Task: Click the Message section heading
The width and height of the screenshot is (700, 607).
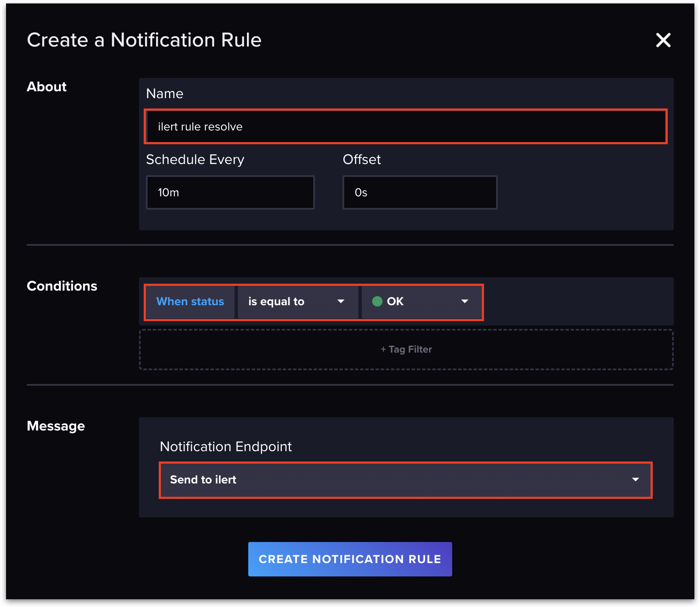Action: tap(56, 426)
